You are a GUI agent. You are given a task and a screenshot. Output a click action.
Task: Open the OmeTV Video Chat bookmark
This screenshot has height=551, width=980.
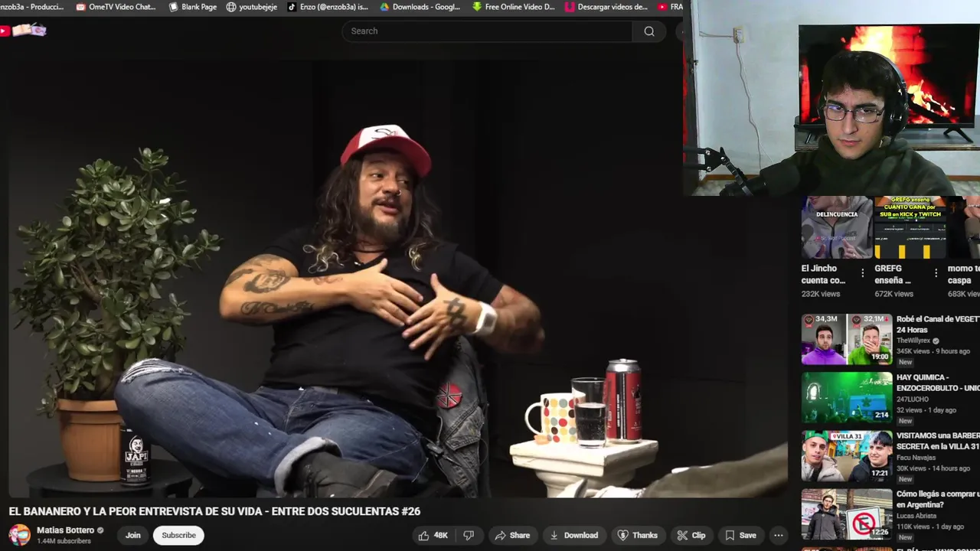coord(116,7)
